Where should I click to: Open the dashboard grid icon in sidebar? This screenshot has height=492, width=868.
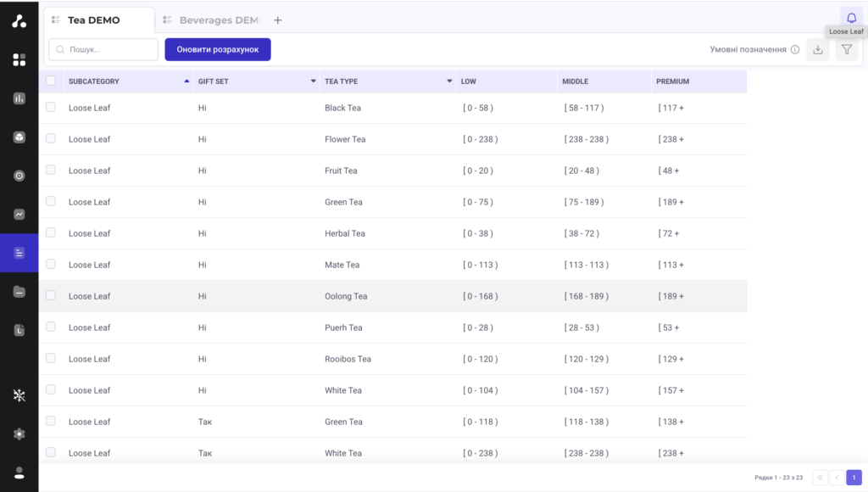pos(19,60)
